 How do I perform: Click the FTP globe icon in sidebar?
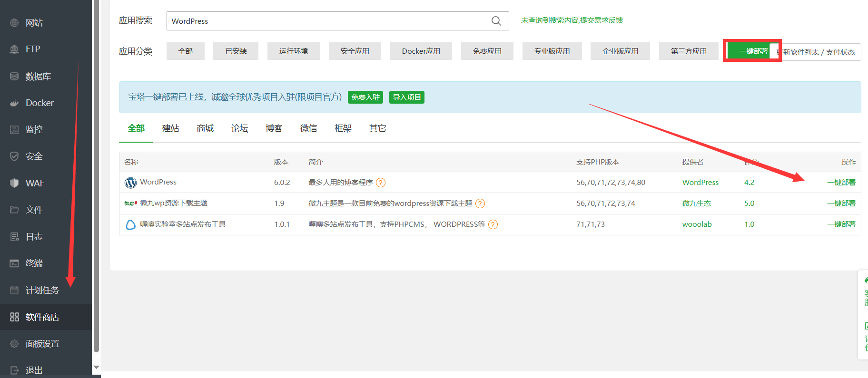(x=14, y=49)
